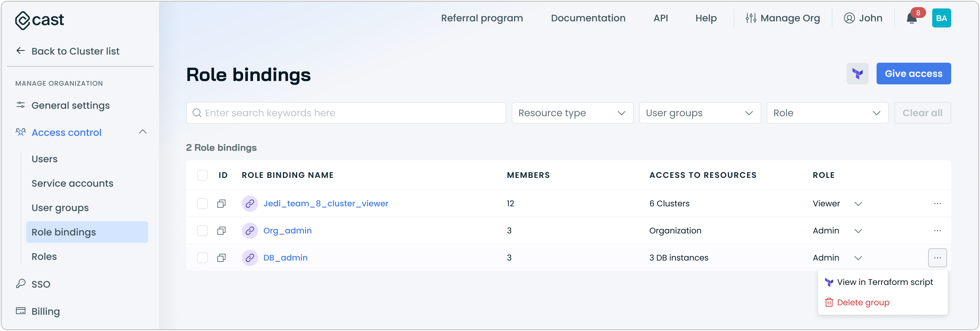Collapse the Access control section

coord(143,132)
